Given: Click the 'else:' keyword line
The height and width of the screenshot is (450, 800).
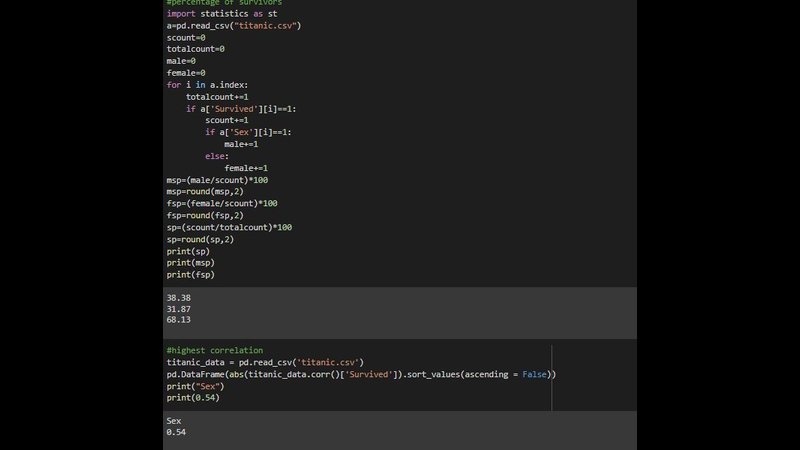Looking at the screenshot, I should [x=217, y=156].
